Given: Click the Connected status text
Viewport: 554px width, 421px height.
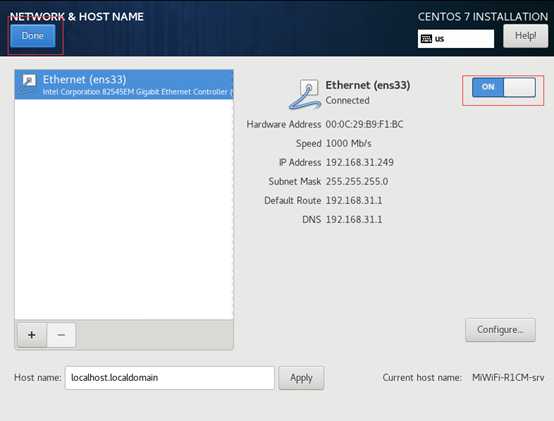Looking at the screenshot, I should pyautogui.click(x=348, y=100).
